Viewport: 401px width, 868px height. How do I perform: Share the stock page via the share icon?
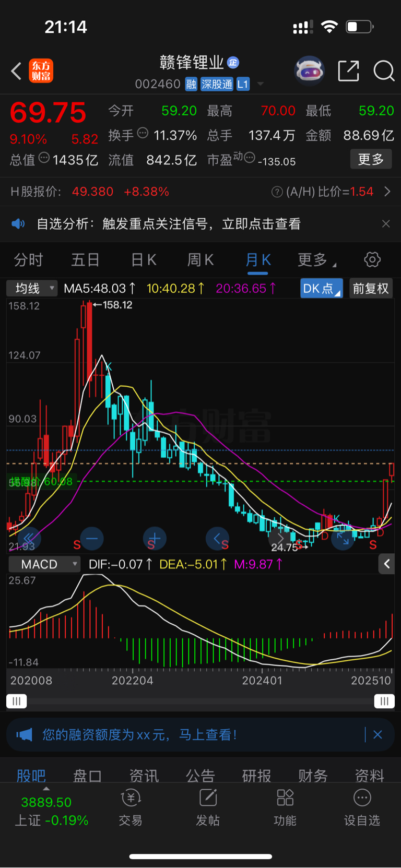pos(348,70)
